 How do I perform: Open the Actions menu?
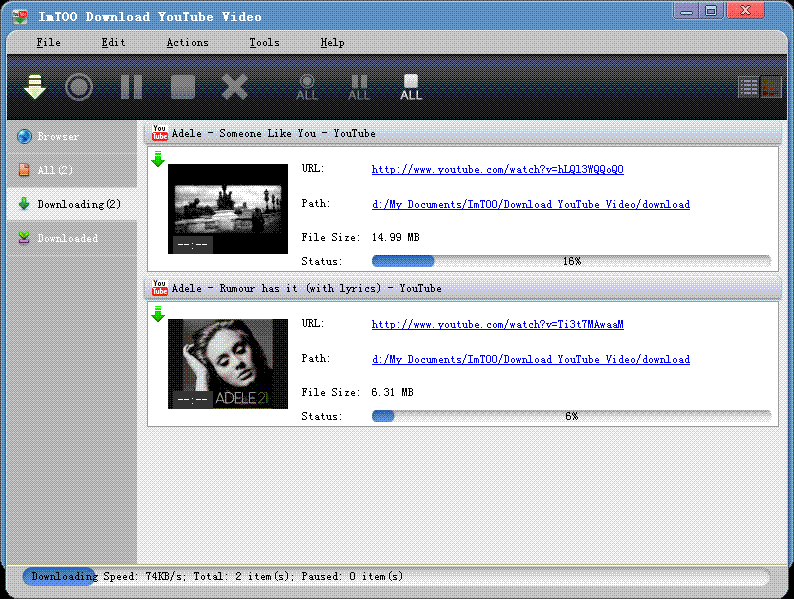pos(187,43)
